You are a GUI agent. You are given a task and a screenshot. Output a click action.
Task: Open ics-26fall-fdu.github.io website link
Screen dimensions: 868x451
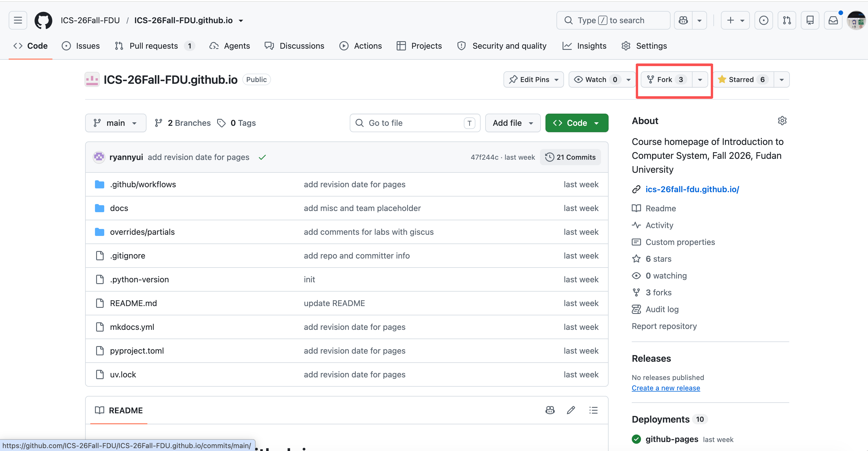click(x=692, y=189)
